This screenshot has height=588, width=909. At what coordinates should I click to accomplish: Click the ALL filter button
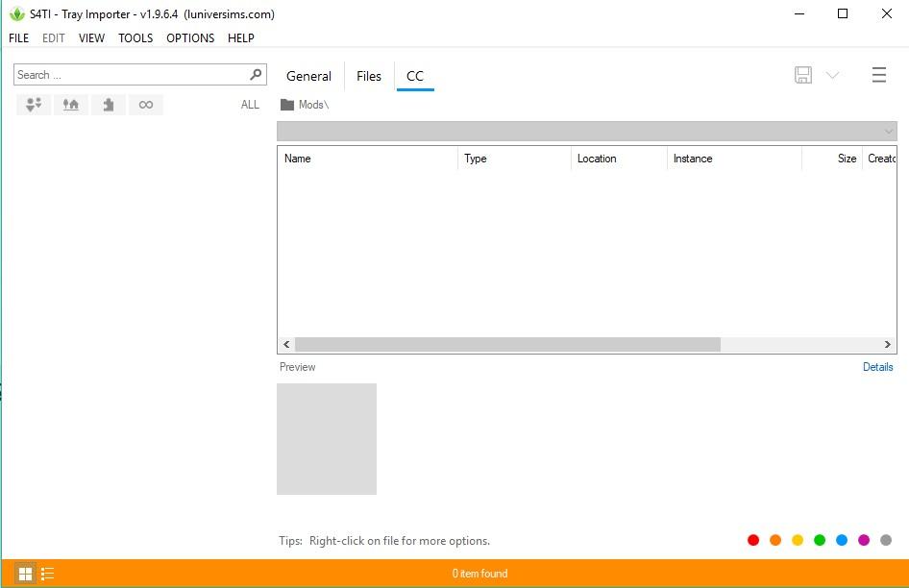[x=250, y=105]
